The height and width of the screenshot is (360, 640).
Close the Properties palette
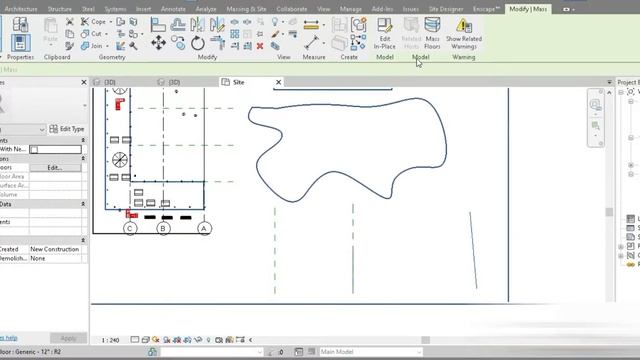(84, 82)
